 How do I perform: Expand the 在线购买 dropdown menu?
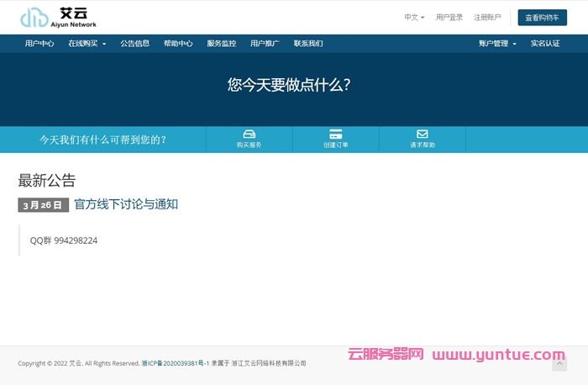pyautogui.click(x=87, y=44)
